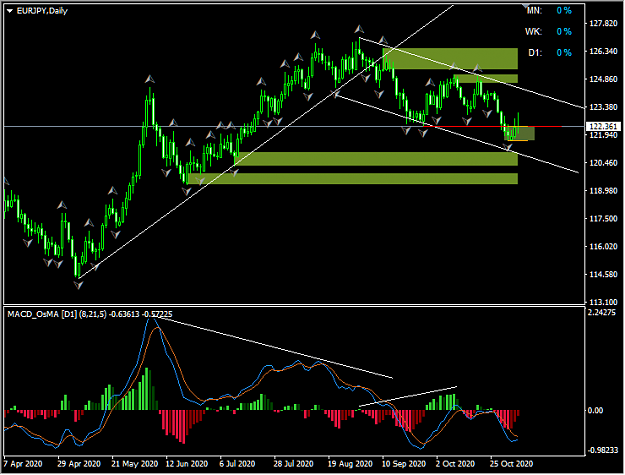
Task: Click the D1: label
Action: 535,53
